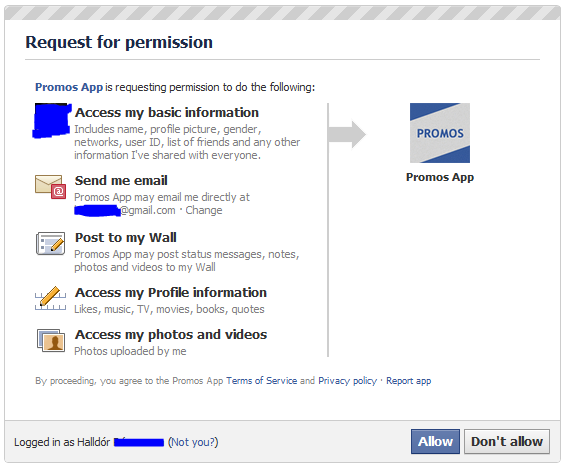Allow the permission request
The width and height of the screenshot is (565, 467).
coord(435,441)
